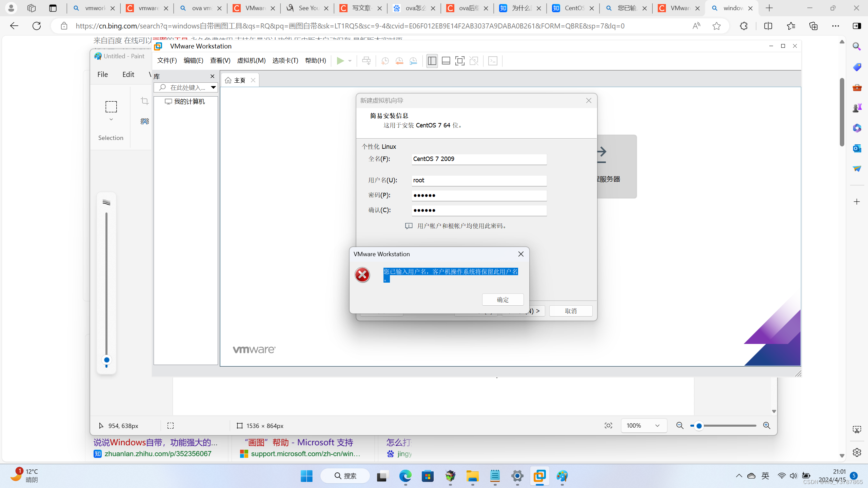Image resolution: width=868 pixels, height=488 pixels.
Task: Open the “画图”帮助 Microsoft 支持 link
Action: (x=299, y=443)
